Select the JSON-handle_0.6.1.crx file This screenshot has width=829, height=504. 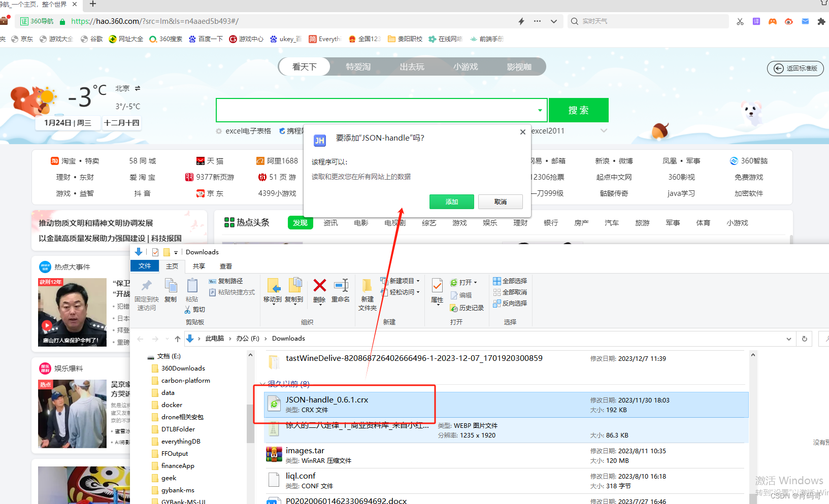coord(506,405)
